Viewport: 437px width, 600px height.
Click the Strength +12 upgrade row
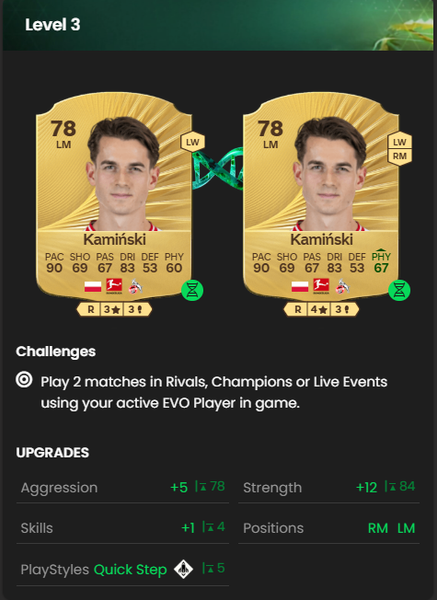(329, 487)
